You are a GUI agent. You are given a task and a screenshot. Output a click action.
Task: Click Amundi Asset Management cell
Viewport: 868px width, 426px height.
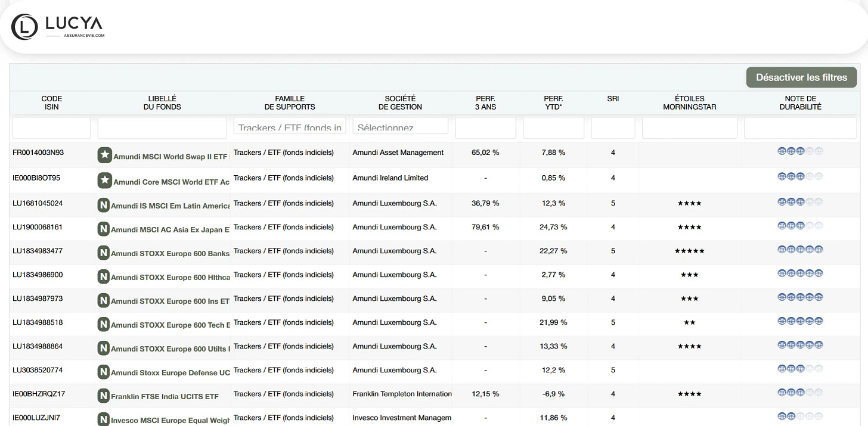(398, 153)
